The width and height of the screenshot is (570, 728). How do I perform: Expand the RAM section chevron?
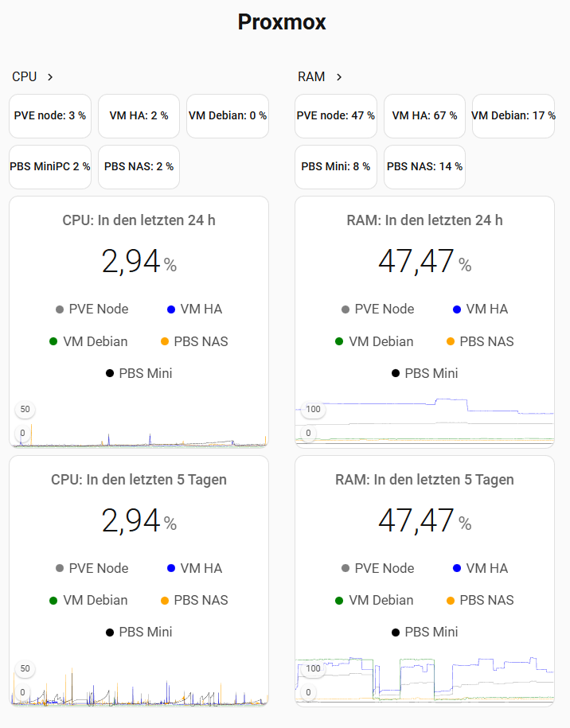click(339, 77)
